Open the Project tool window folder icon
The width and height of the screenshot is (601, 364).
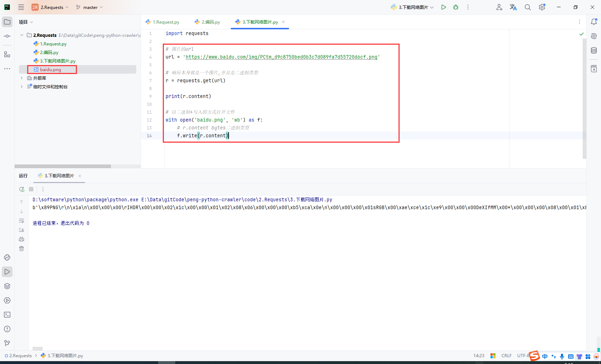7,22
